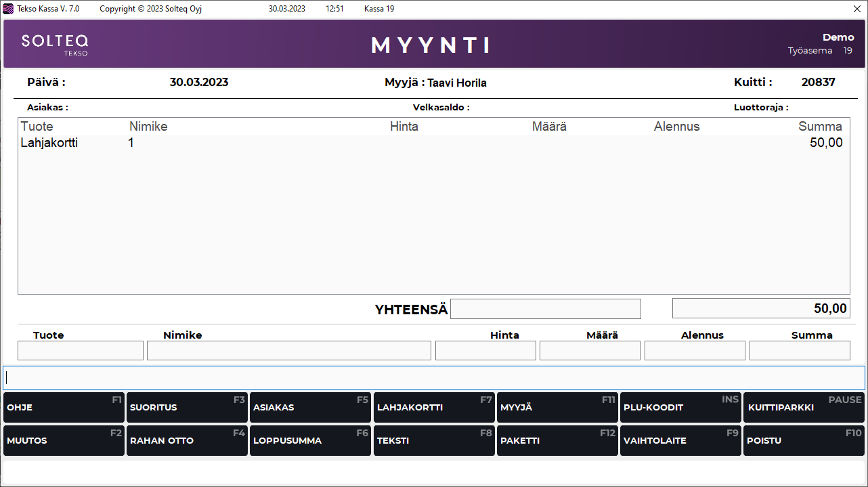Focus the Nimike input field
The image size is (868, 487).
288,351
